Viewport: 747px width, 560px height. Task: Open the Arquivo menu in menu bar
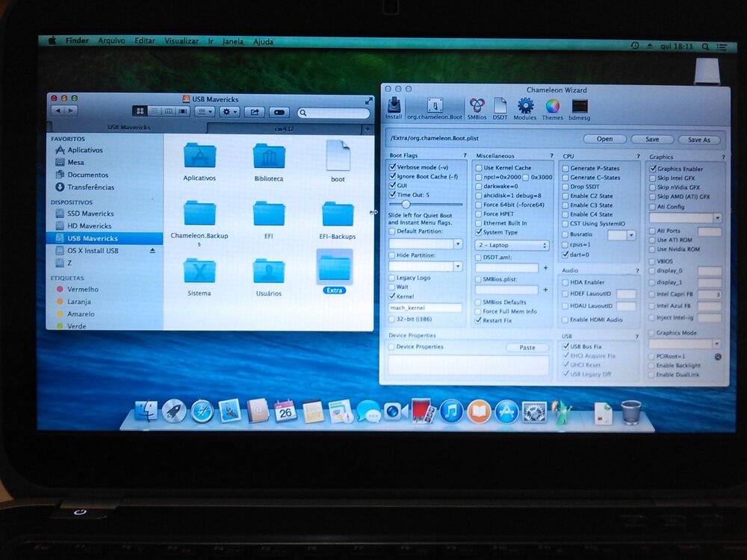click(x=111, y=40)
